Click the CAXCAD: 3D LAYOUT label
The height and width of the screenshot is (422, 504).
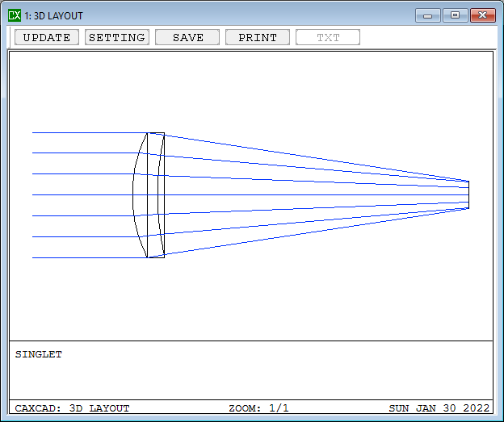click(73, 408)
